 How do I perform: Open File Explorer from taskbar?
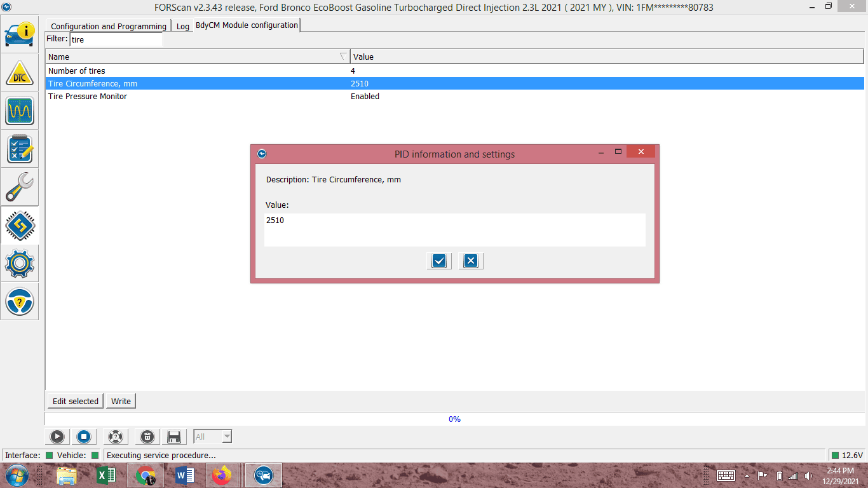tap(67, 475)
